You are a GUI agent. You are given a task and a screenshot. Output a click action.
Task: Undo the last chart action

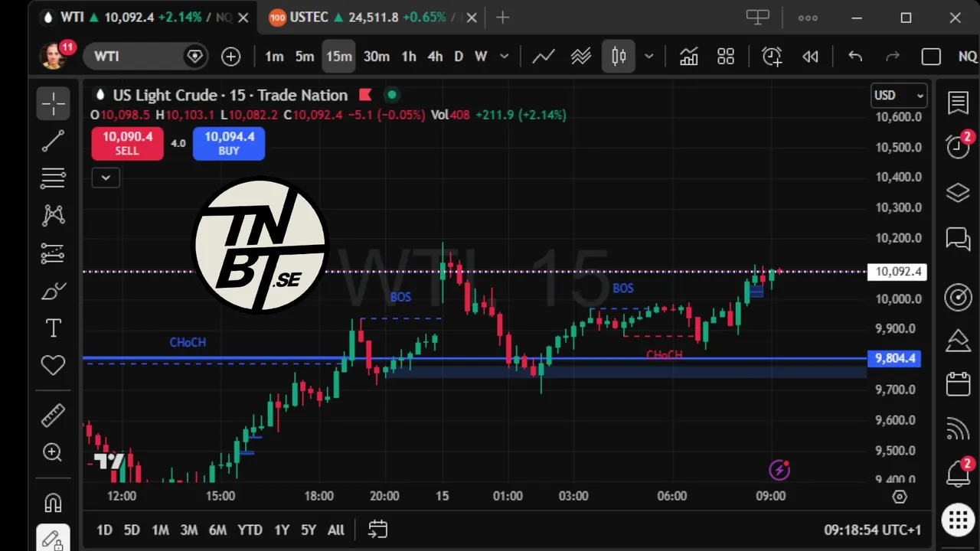click(855, 57)
